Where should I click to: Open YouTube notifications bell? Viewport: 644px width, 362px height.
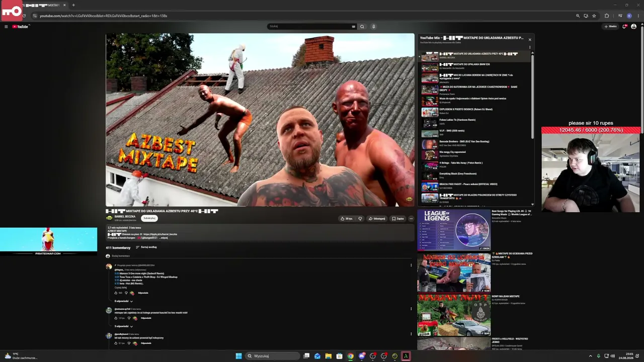pos(624,27)
